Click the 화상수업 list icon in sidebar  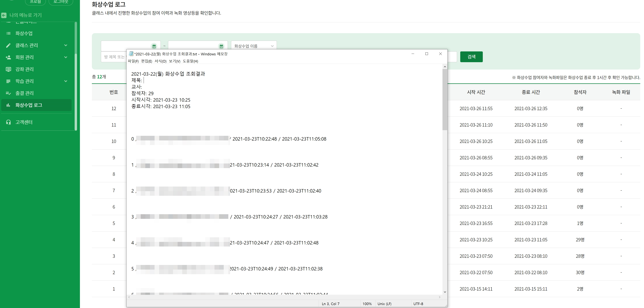pos(8,33)
